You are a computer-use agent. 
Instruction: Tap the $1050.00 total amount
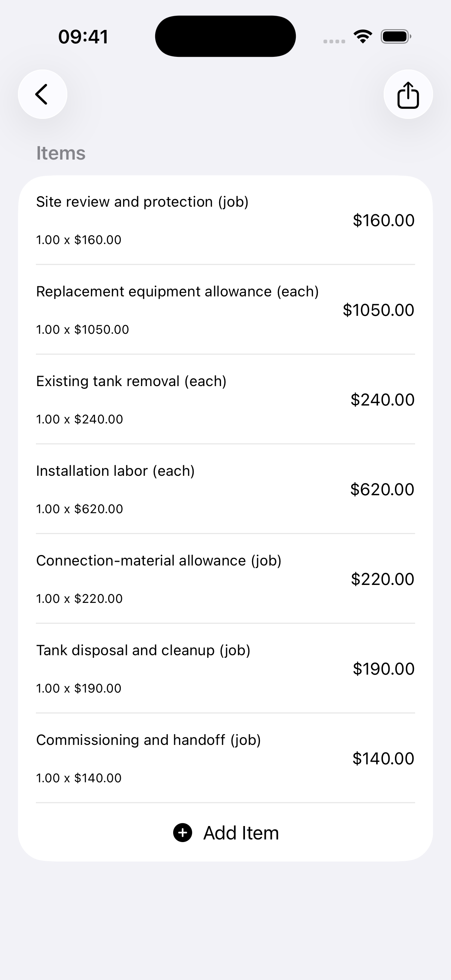point(378,310)
